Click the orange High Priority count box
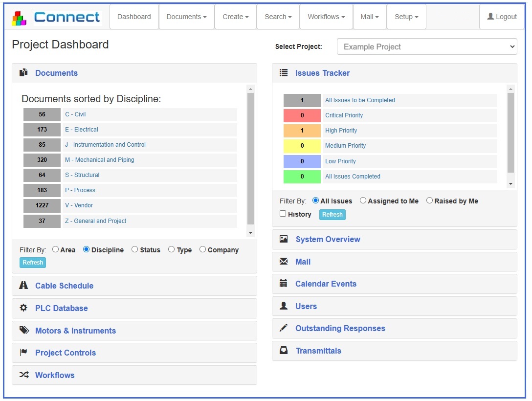This screenshot has height=401, width=532. 302,131
